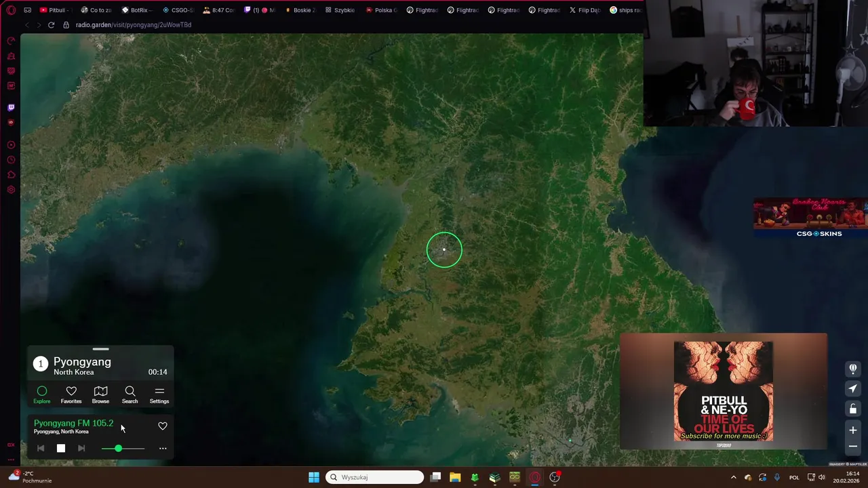Viewport: 868px width, 488px height.
Task: Toggle the map lock icon
Action: (x=853, y=409)
